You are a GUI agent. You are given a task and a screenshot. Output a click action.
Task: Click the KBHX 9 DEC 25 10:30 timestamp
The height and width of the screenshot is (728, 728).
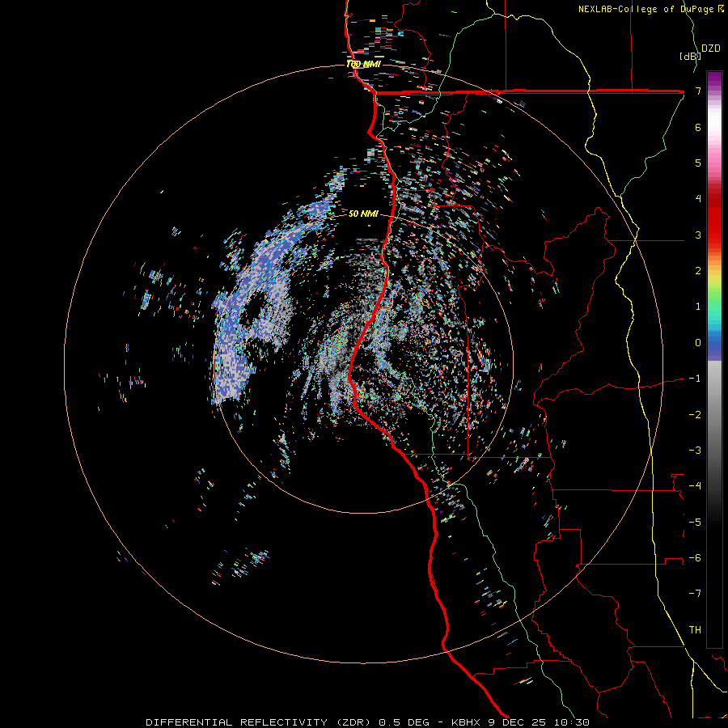(520, 722)
